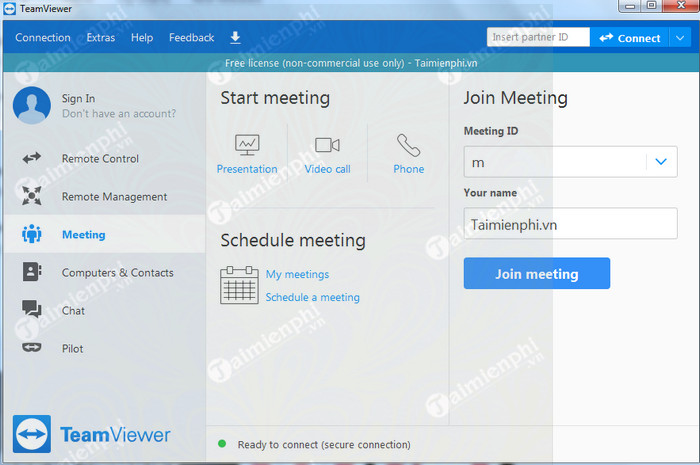Image resolution: width=700 pixels, height=465 pixels.
Task: Click the Free license banner text
Action: (x=351, y=63)
